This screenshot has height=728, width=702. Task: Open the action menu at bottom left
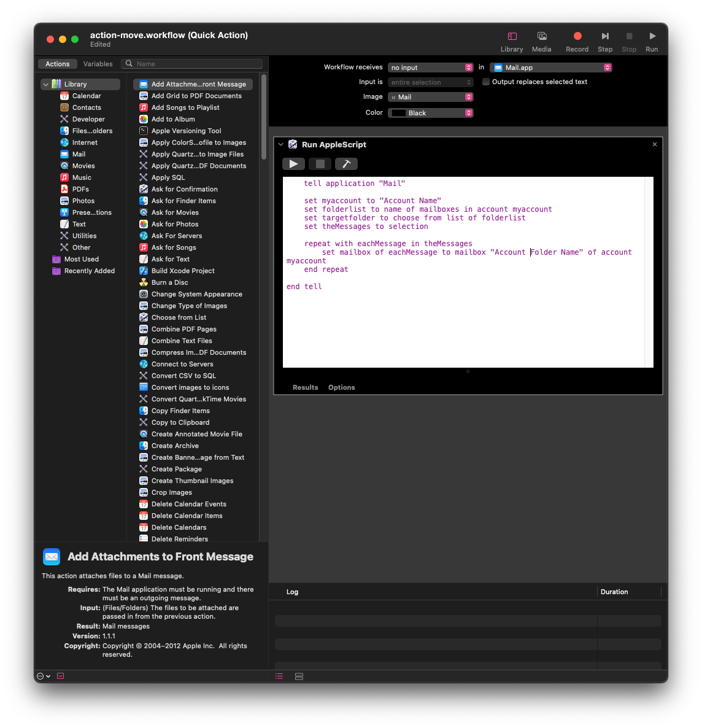point(43,676)
